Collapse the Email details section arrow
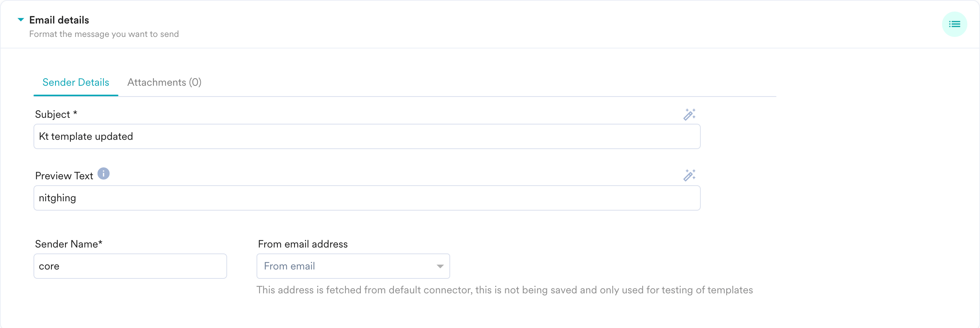 21,19
